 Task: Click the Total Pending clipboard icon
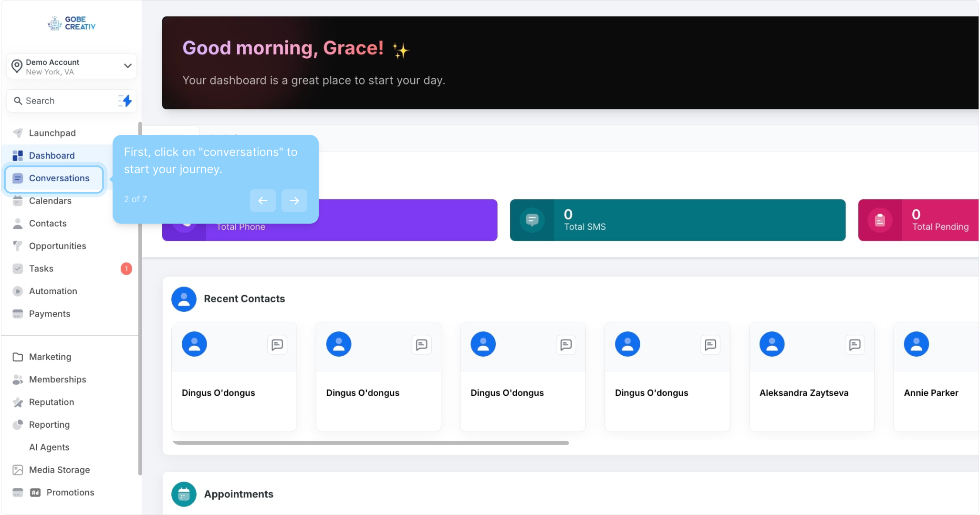pos(880,220)
